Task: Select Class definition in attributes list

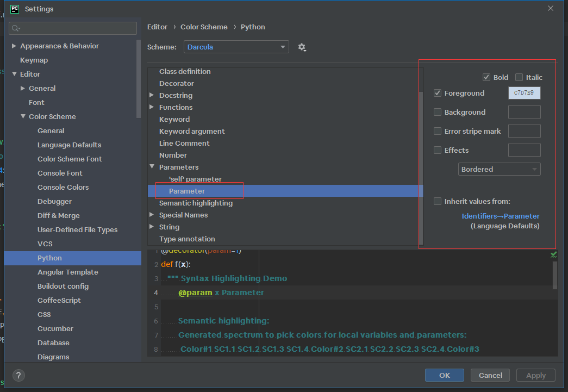Action: pyautogui.click(x=185, y=71)
